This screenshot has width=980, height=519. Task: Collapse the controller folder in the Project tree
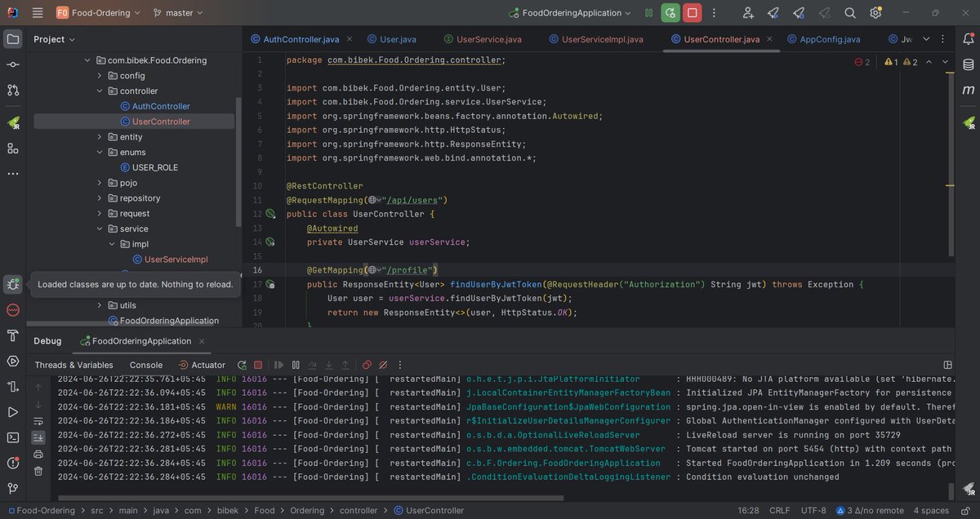(100, 91)
